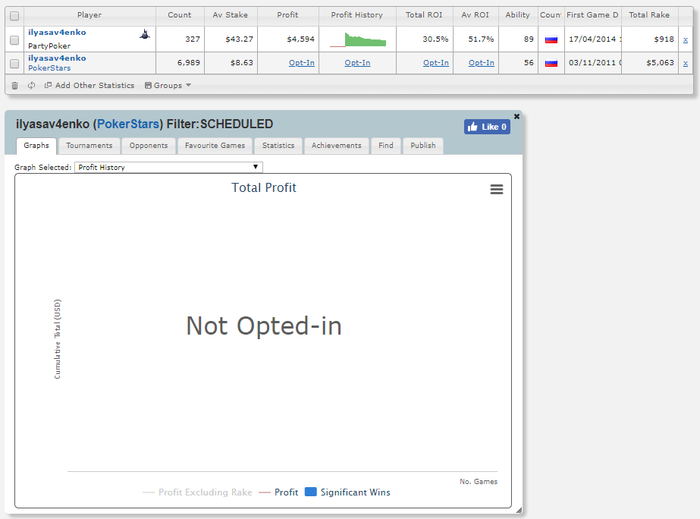Close the ilyasav4enko graph panel

pyautogui.click(x=517, y=116)
